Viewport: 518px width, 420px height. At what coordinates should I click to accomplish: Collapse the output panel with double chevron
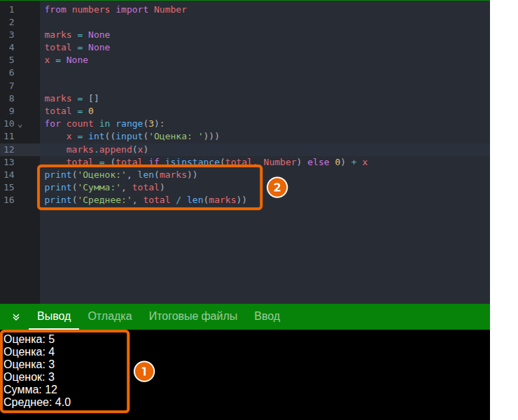(16, 317)
